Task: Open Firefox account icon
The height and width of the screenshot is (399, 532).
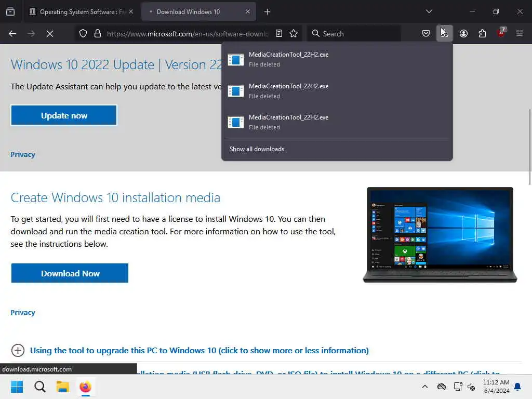Action: (x=463, y=33)
